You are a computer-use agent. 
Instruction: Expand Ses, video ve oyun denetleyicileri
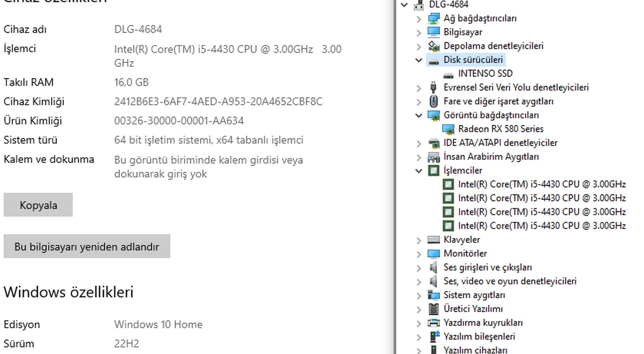(x=419, y=282)
